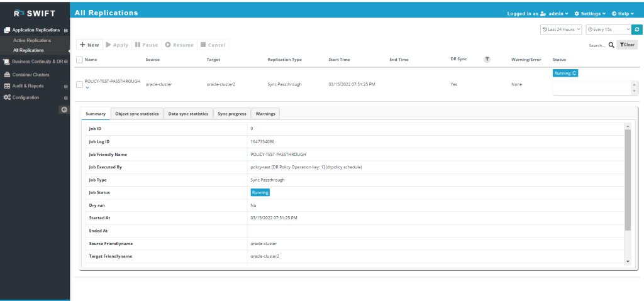The image size is (644, 301).
Task: Open the Warnings tab
Action: click(x=265, y=114)
